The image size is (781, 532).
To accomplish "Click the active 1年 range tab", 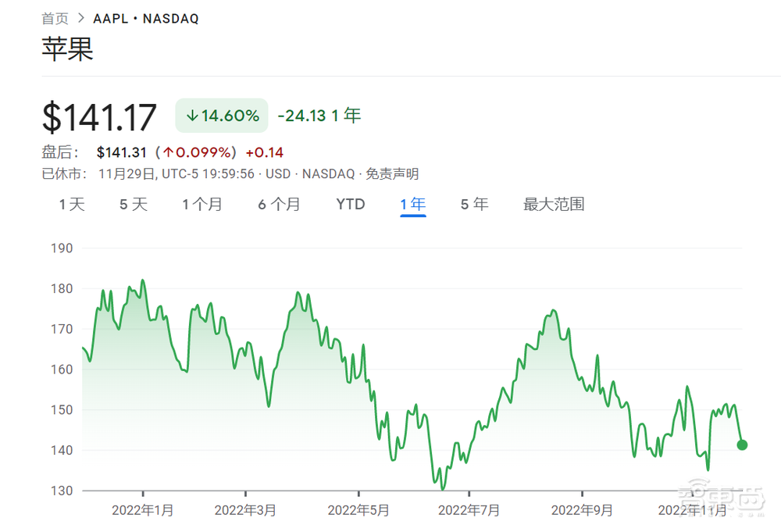I will coord(412,205).
